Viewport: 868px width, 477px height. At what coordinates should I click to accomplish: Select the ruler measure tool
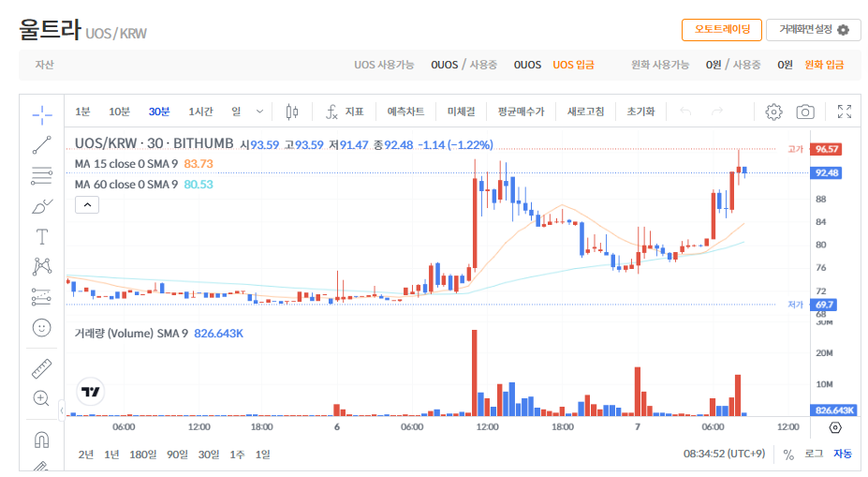pyautogui.click(x=42, y=368)
